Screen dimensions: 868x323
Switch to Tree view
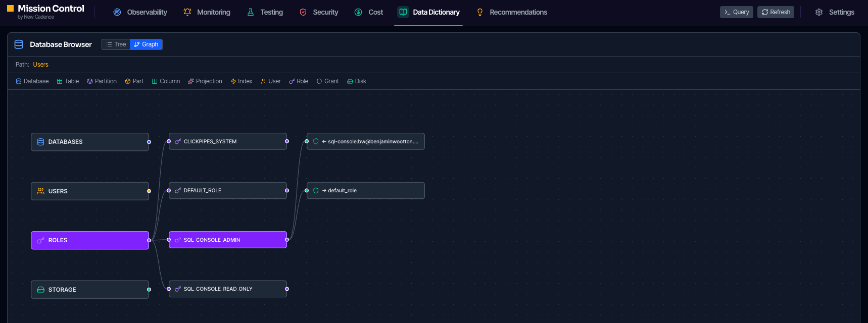coord(116,44)
